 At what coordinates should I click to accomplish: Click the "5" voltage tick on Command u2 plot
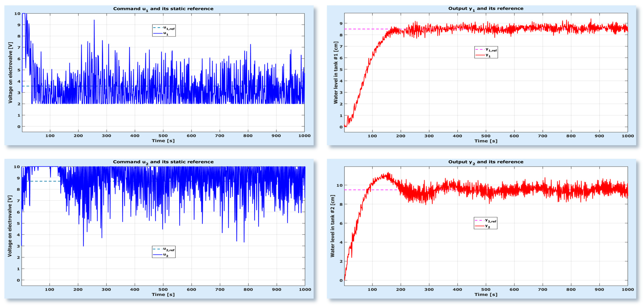pos(18,223)
